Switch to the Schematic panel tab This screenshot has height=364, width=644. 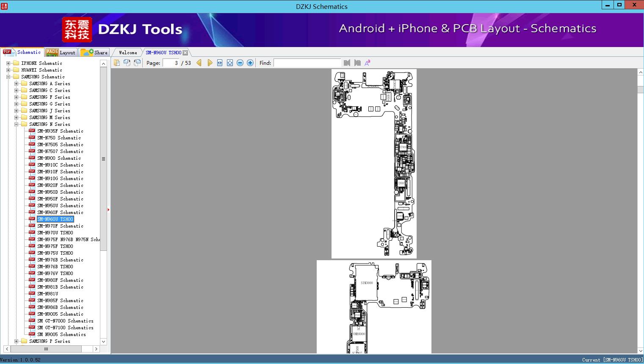click(x=22, y=52)
